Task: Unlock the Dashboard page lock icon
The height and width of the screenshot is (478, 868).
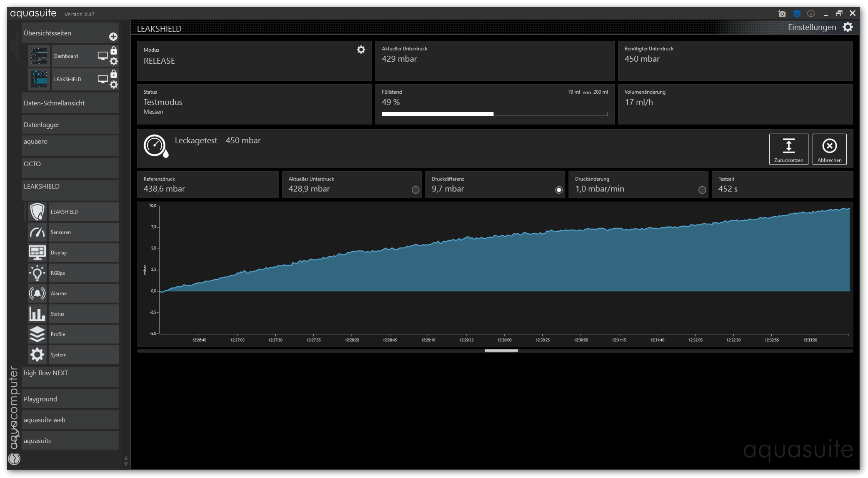Action: pyautogui.click(x=114, y=51)
